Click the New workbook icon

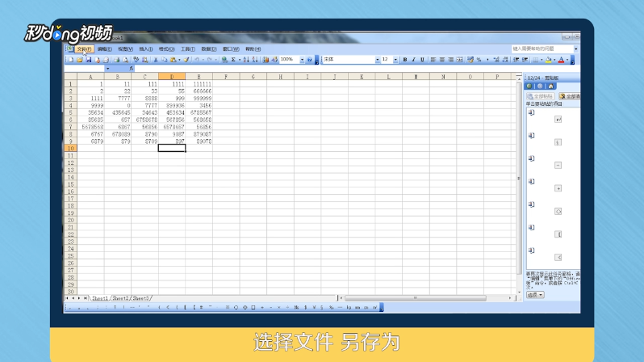(71, 60)
